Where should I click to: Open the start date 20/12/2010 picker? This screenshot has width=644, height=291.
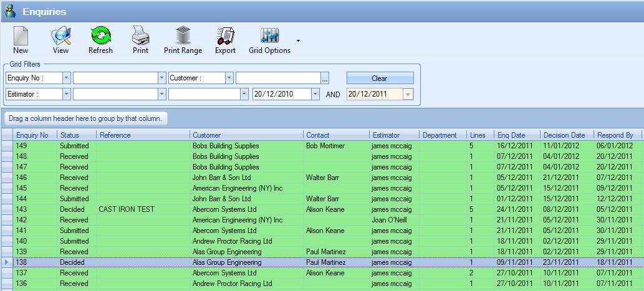(x=315, y=94)
